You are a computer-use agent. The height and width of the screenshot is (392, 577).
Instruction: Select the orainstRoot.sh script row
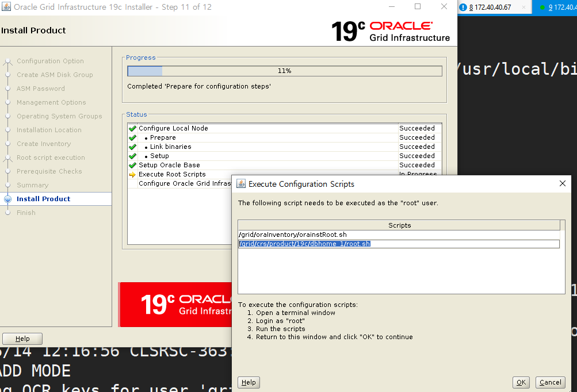click(x=399, y=235)
